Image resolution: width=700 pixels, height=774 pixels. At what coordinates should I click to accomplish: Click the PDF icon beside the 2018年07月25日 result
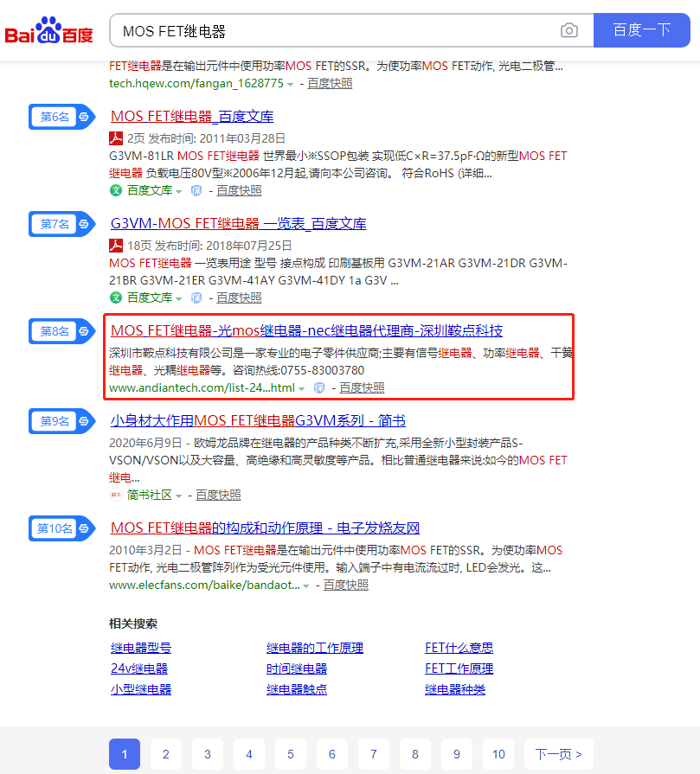(x=116, y=246)
